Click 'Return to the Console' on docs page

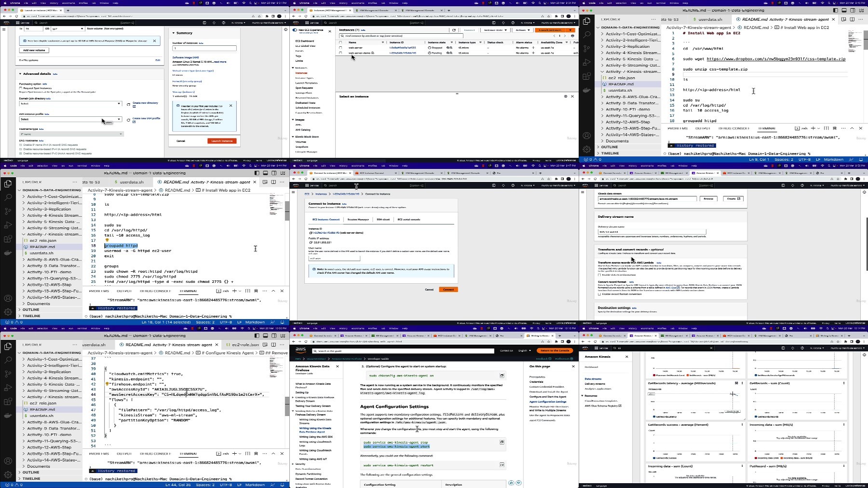point(555,350)
